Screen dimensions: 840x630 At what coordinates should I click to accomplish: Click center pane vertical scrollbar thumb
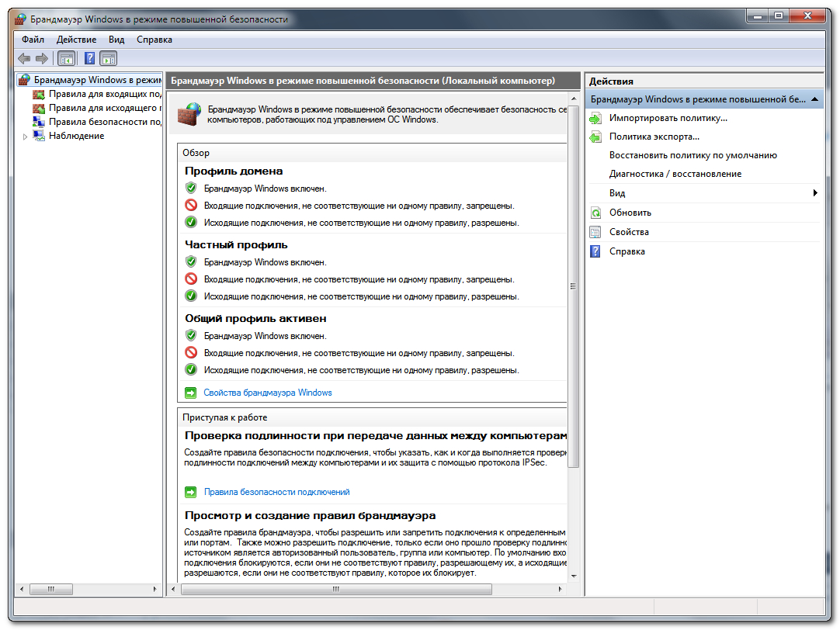574,286
